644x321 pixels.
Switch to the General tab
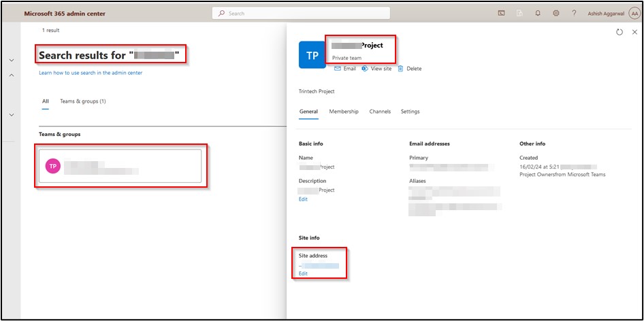click(308, 112)
